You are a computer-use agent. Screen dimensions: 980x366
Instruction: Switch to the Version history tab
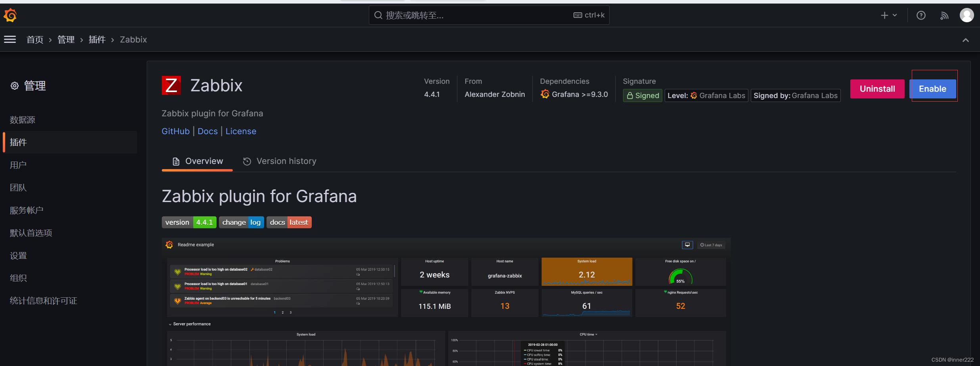[280, 161]
